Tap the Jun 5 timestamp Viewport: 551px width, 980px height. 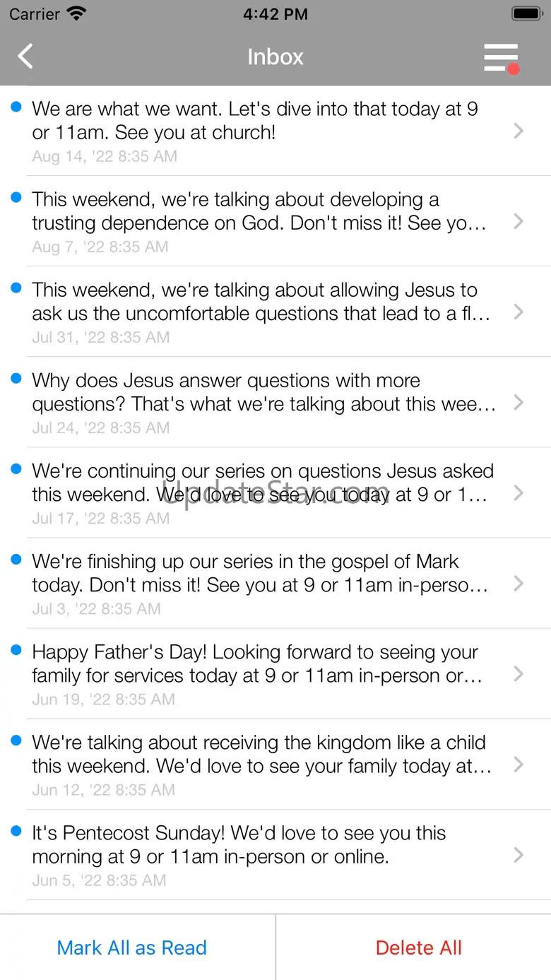(99, 880)
